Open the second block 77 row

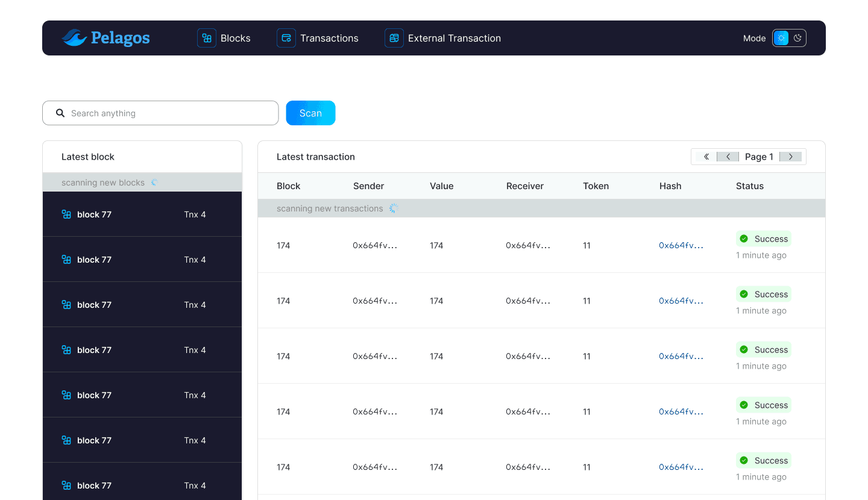tap(142, 260)
